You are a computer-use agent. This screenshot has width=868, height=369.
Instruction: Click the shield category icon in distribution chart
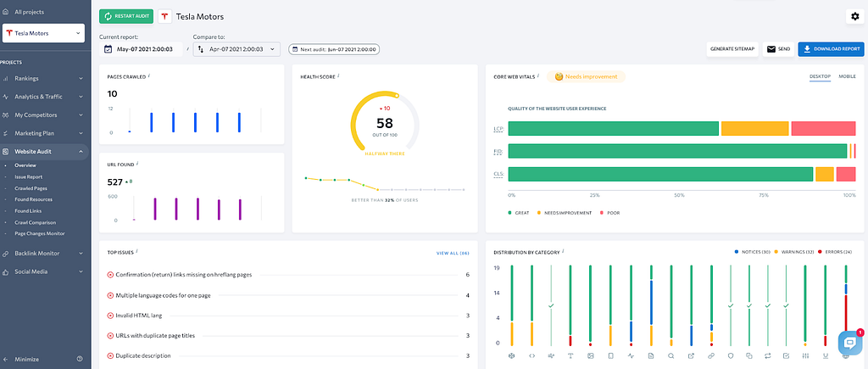pyautogui.click(x=730, y=355)
